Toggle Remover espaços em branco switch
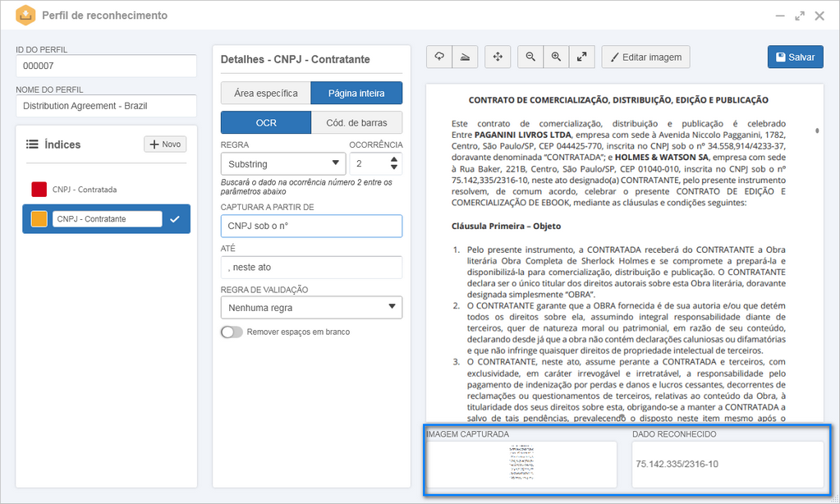The width and height of the screenshot is (840, 504). click(232, 332)
